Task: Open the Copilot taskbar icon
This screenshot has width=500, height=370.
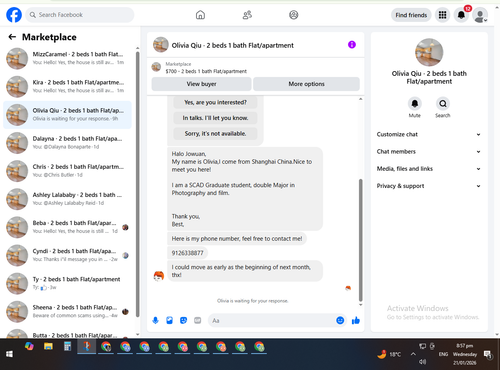Action: 29,347
